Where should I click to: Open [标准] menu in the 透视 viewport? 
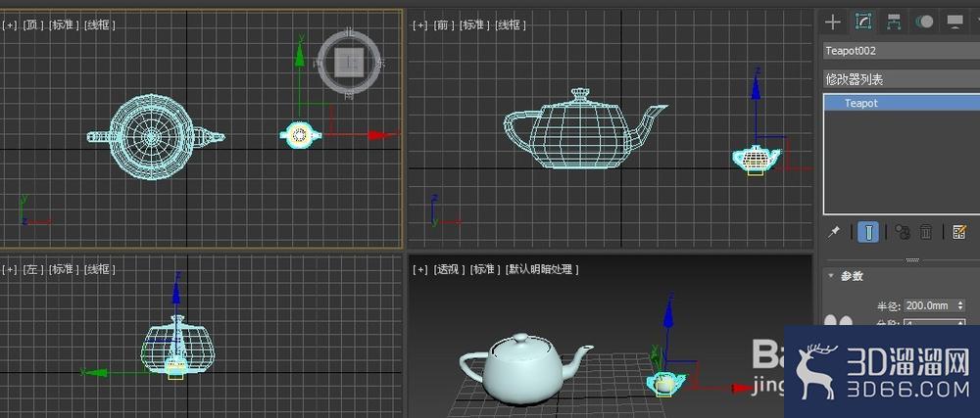(486, 269)
